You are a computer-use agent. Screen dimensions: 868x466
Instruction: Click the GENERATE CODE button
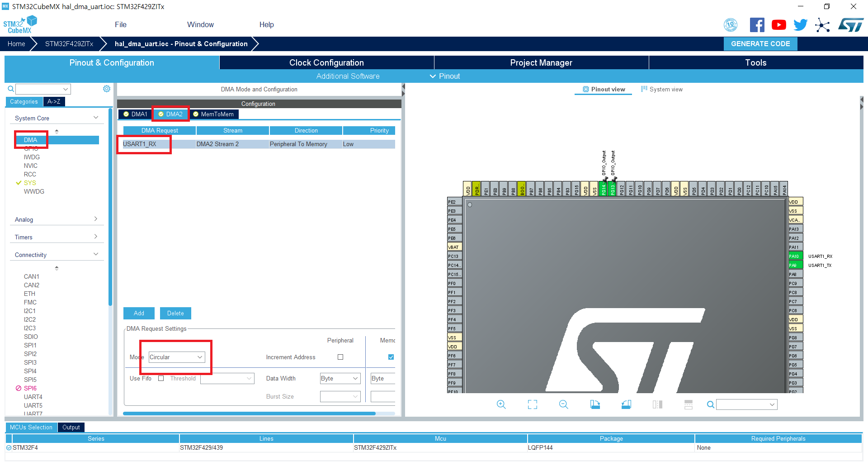(760, 44)
